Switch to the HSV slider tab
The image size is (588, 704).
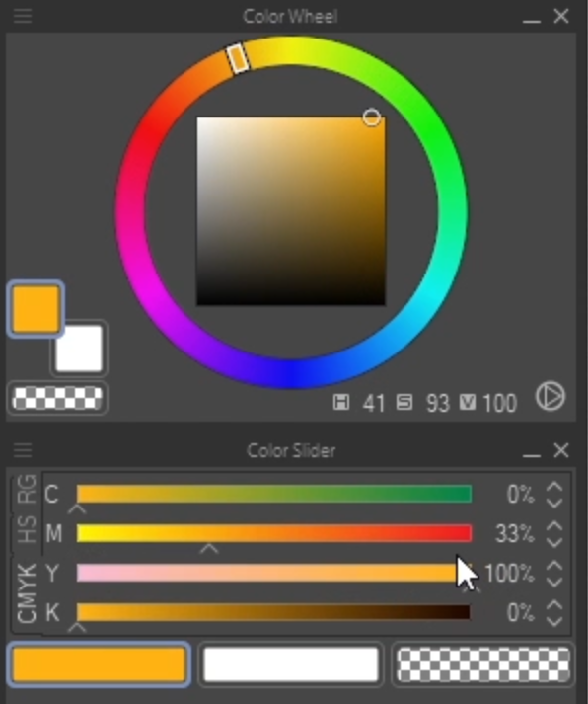tap(26, 529)
